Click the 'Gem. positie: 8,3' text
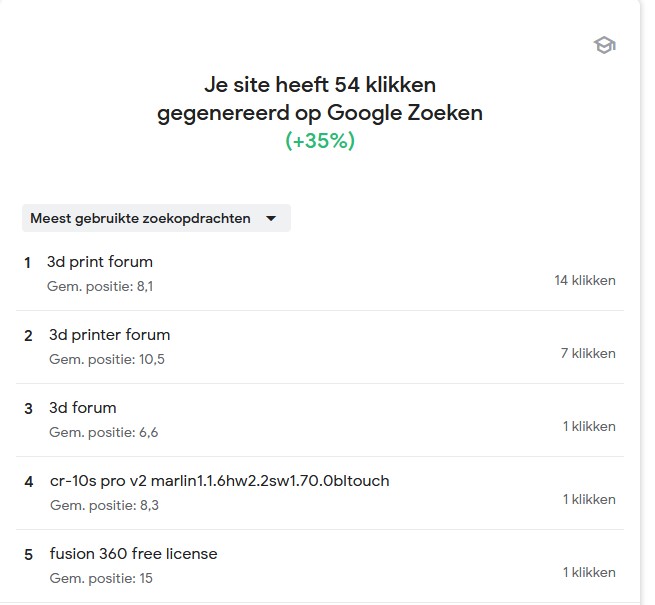The image size is (655, 605). [104, 506]
